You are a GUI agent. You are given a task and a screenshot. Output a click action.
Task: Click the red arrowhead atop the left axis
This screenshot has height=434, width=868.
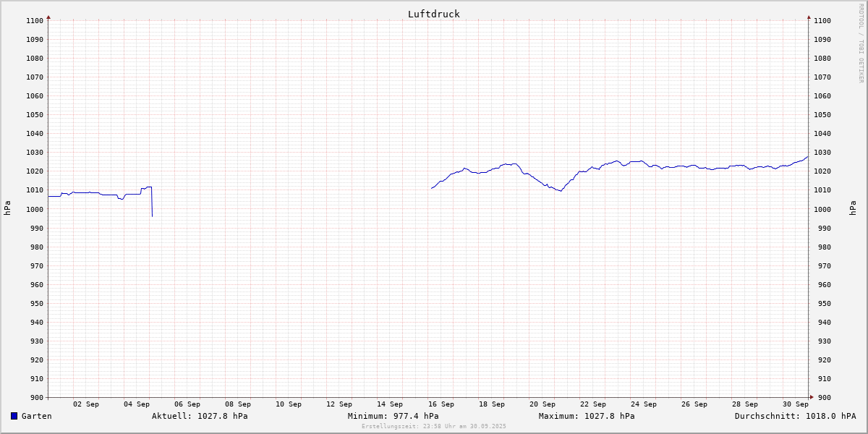tap(48, 17)
